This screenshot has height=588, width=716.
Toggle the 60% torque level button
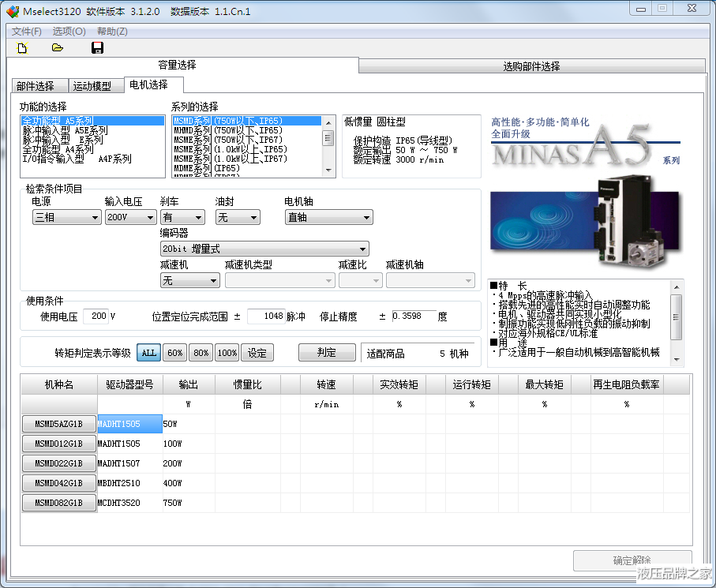click(x=175, y=353)
